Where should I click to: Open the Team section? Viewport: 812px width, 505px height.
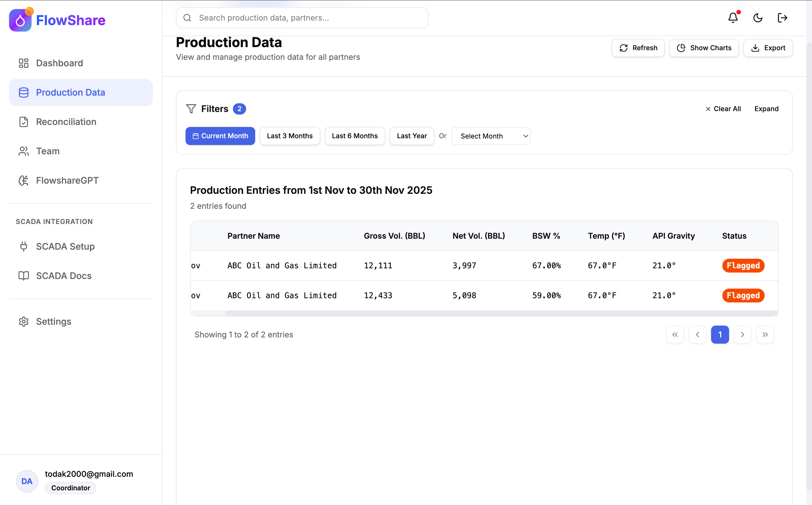click(x=48, y=151)
